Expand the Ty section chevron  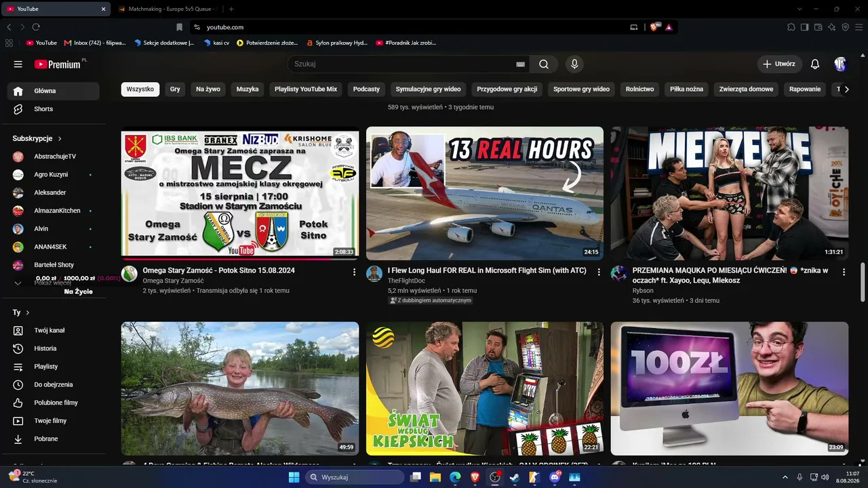click(x=26, y=313)
